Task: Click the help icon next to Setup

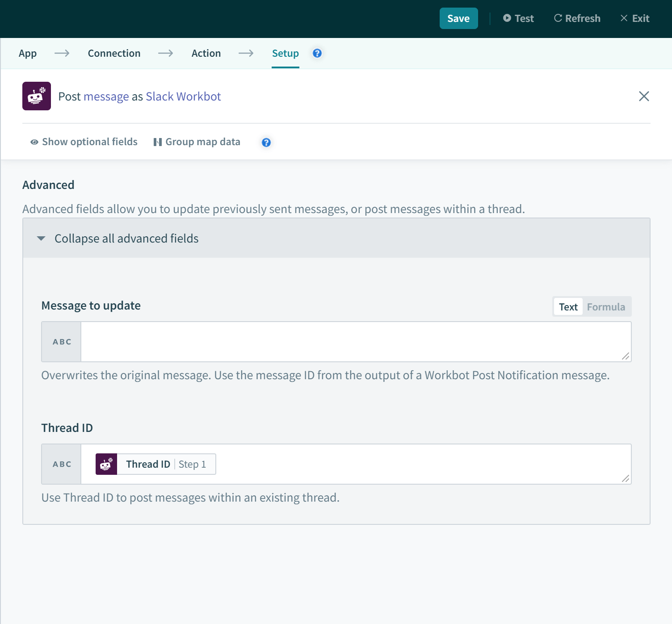Action: pyautogui.click(x=317, y=53)
